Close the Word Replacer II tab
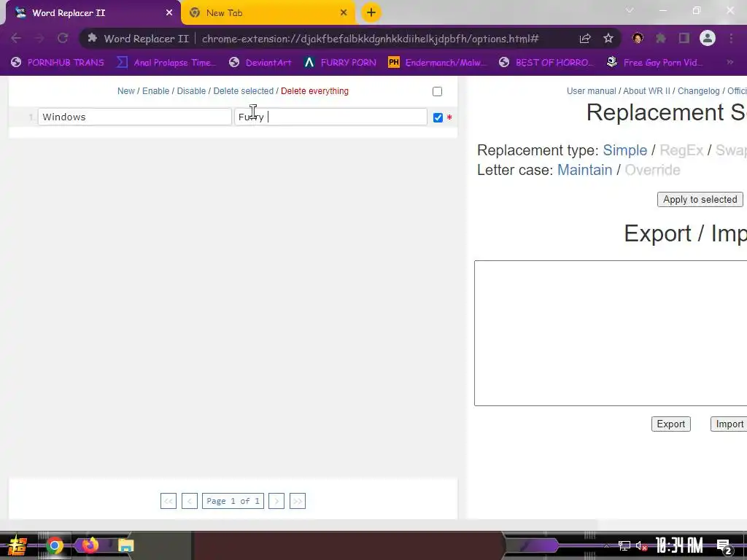Image resolution: width=747 pixels, height=560 pixels. point(169,13)
